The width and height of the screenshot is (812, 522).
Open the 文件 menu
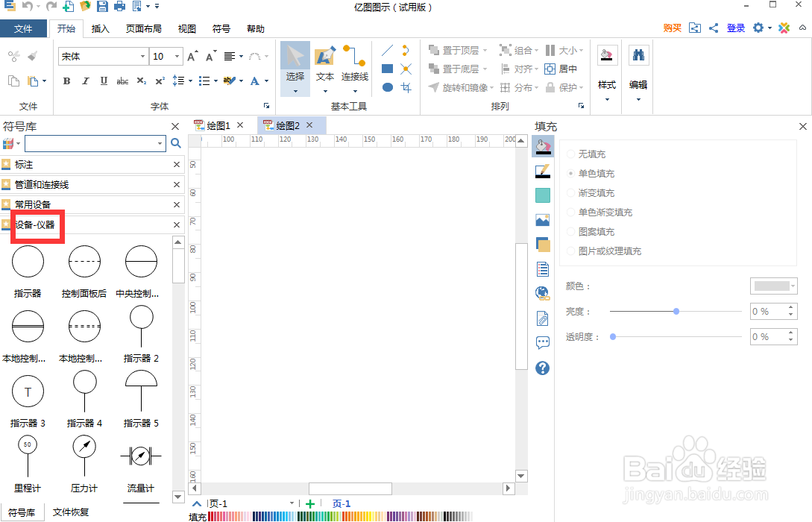click(x=23, y=28)
